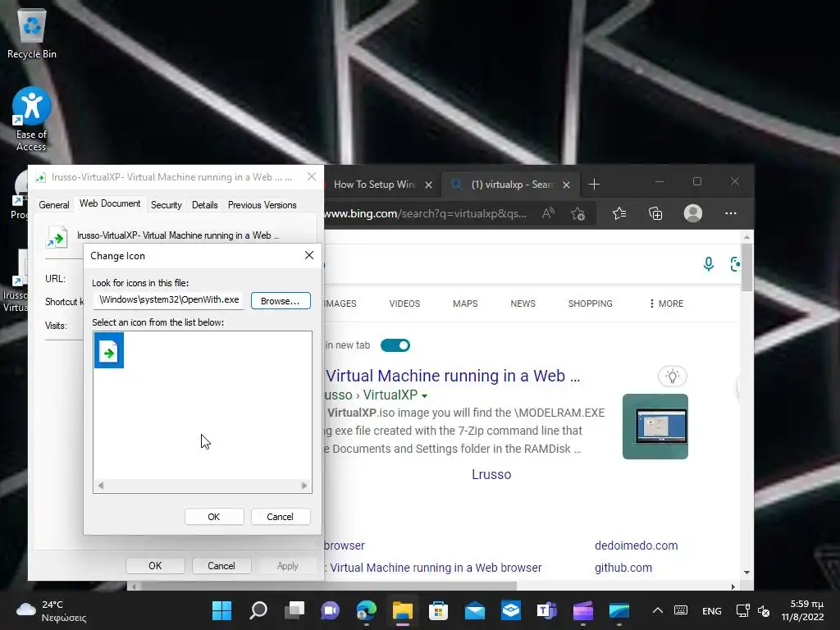Add this page to favorites star icon
This screenshot has width=840, height=630.
578,214
